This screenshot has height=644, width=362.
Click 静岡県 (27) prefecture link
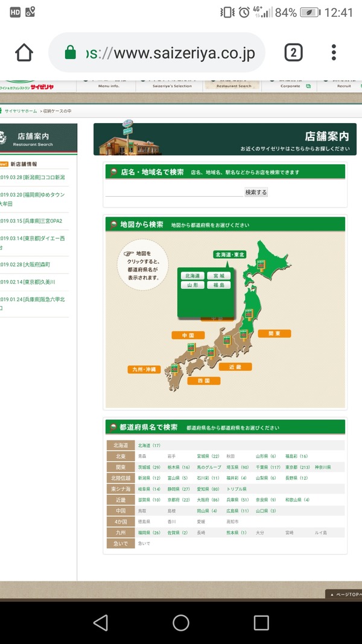coord(179,489)
